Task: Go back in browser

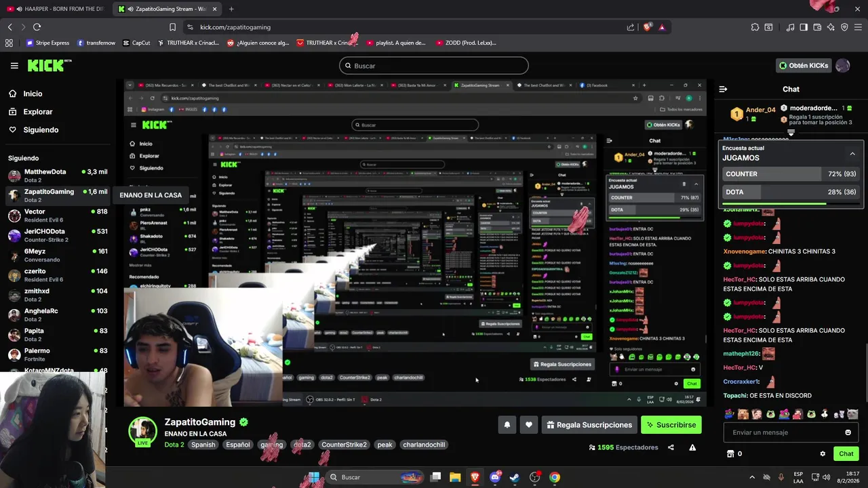Action: (9, 27)
